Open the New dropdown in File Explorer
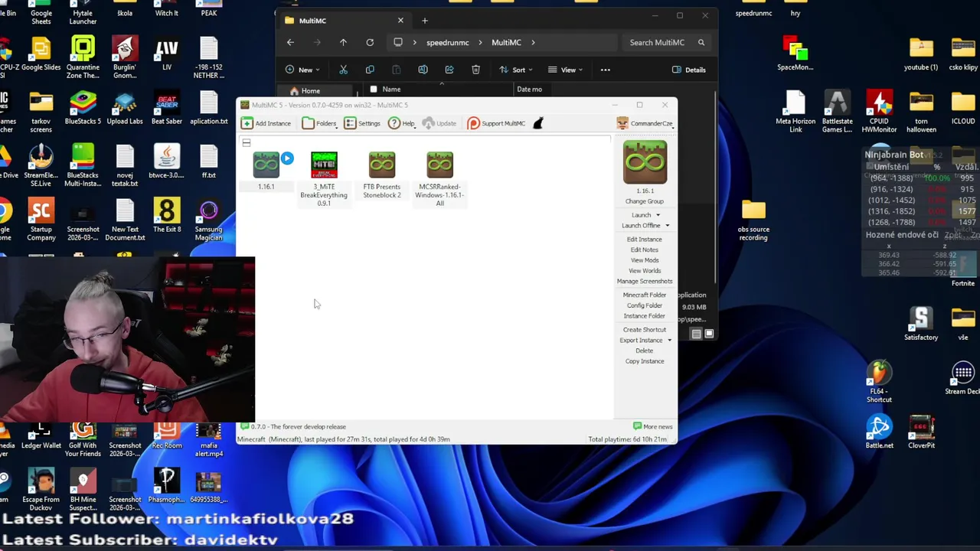 tap(303, 70)
